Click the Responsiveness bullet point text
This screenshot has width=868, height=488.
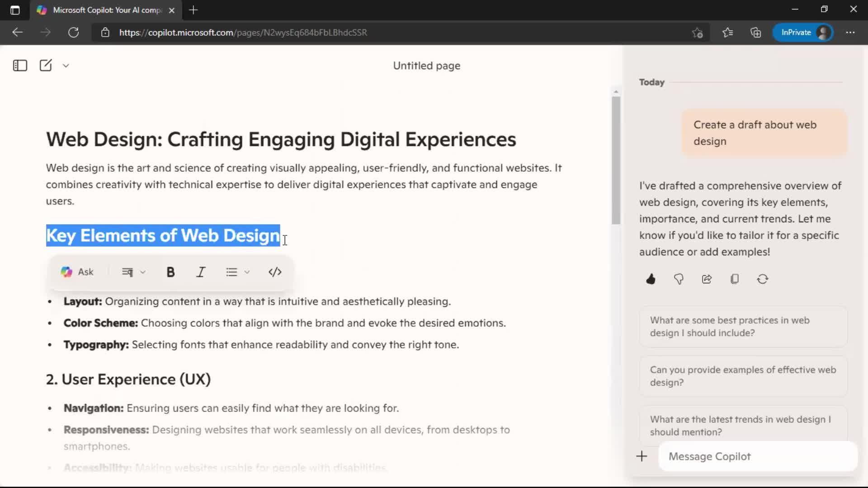(287, 438)
